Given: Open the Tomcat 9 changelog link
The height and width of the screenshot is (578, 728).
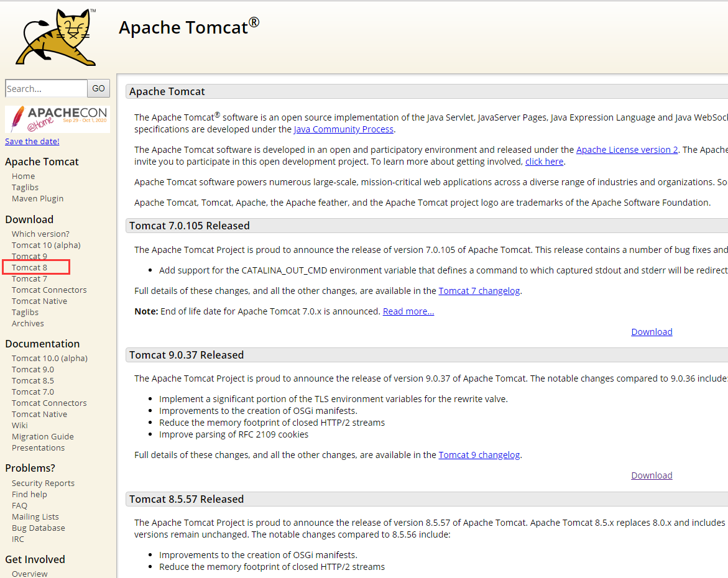Looking at the screenshot, I should click(x=479, y=455).
